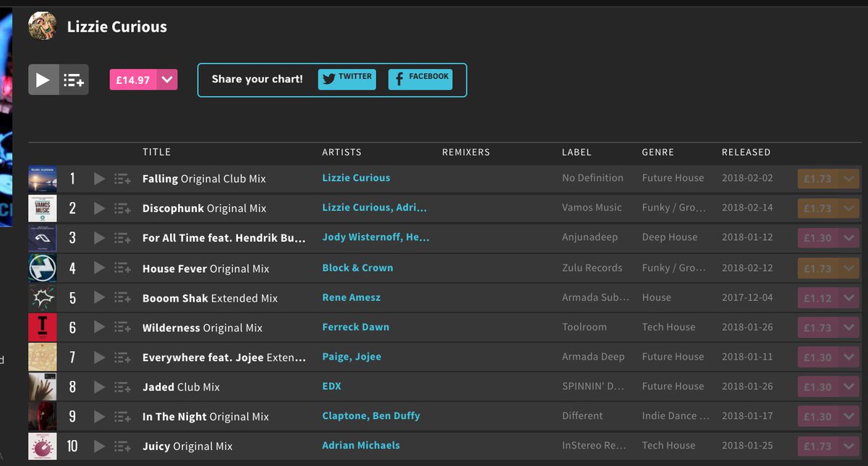Open track title Wilderness Original Mix

[x=203, y=328]
